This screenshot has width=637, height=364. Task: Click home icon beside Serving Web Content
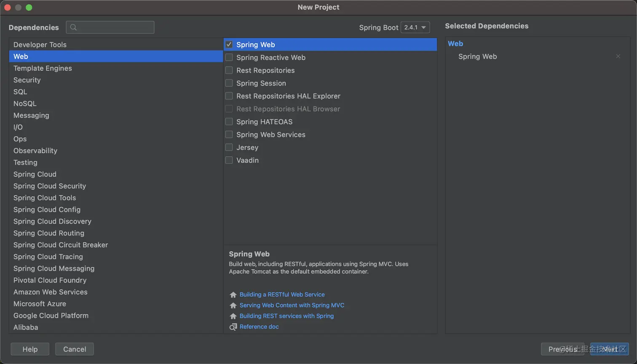[x=233, y=306]
